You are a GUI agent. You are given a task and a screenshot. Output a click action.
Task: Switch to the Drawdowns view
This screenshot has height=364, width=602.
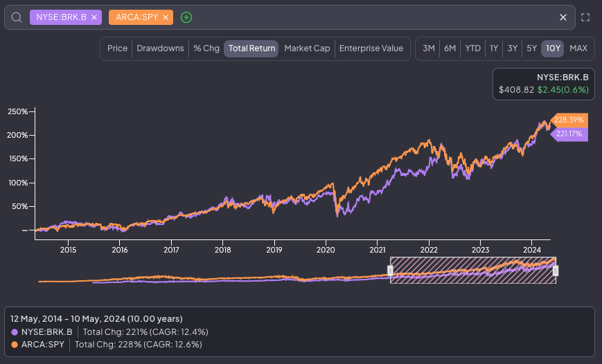pos(160,48)
